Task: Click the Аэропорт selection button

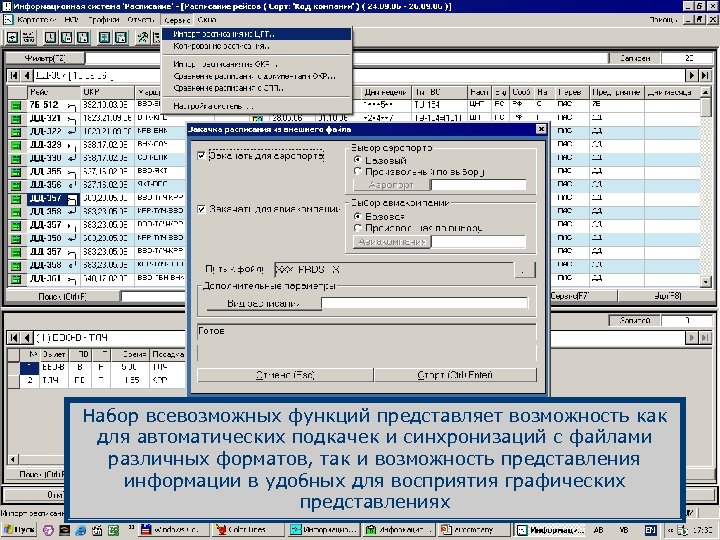Action: pos(392,185)
